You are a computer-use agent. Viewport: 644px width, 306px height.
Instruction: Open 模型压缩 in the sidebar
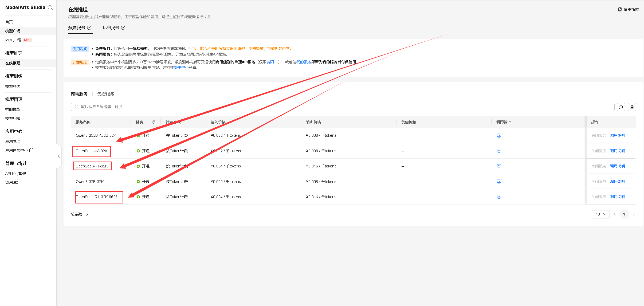(13, 118)
